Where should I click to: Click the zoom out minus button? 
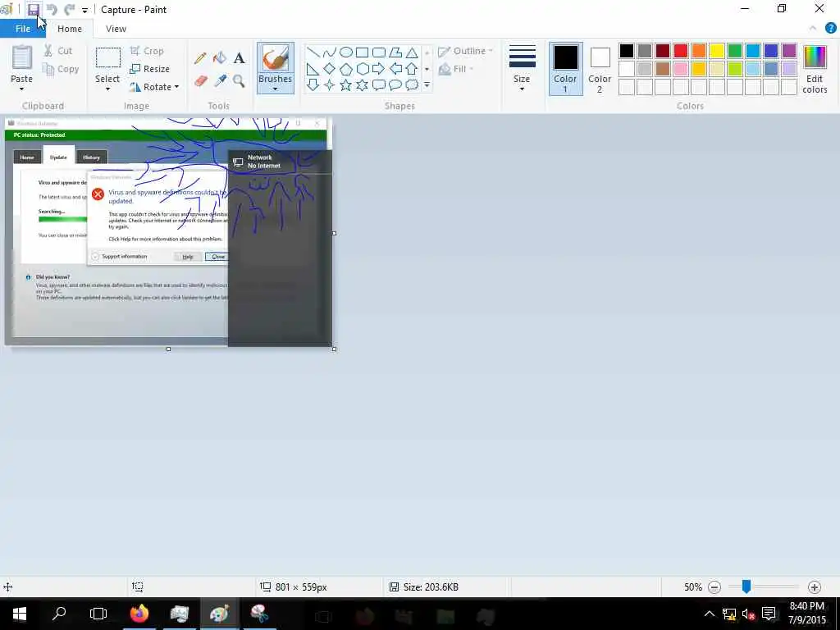714,587
